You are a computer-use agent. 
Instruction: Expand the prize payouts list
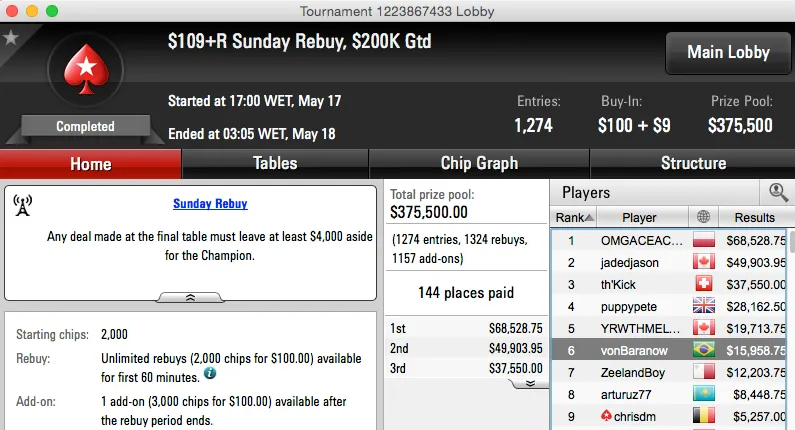tap(531, 383)
